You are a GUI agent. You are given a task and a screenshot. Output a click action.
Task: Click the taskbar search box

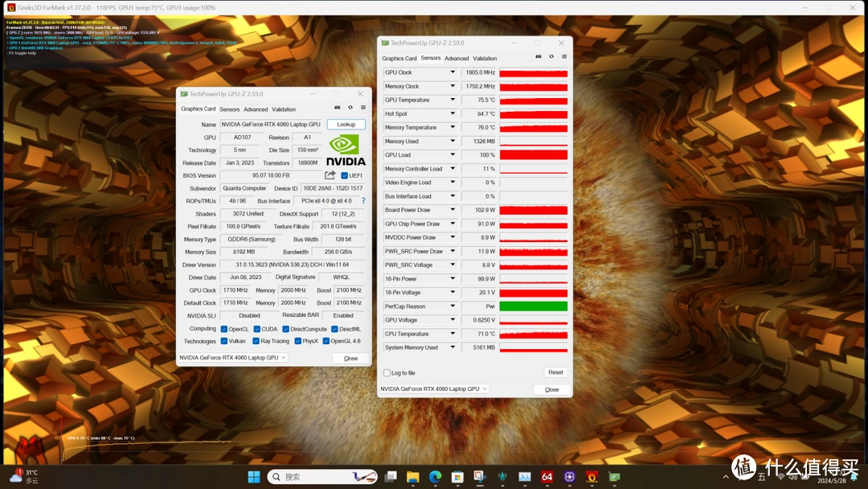[x=322, y=477]
